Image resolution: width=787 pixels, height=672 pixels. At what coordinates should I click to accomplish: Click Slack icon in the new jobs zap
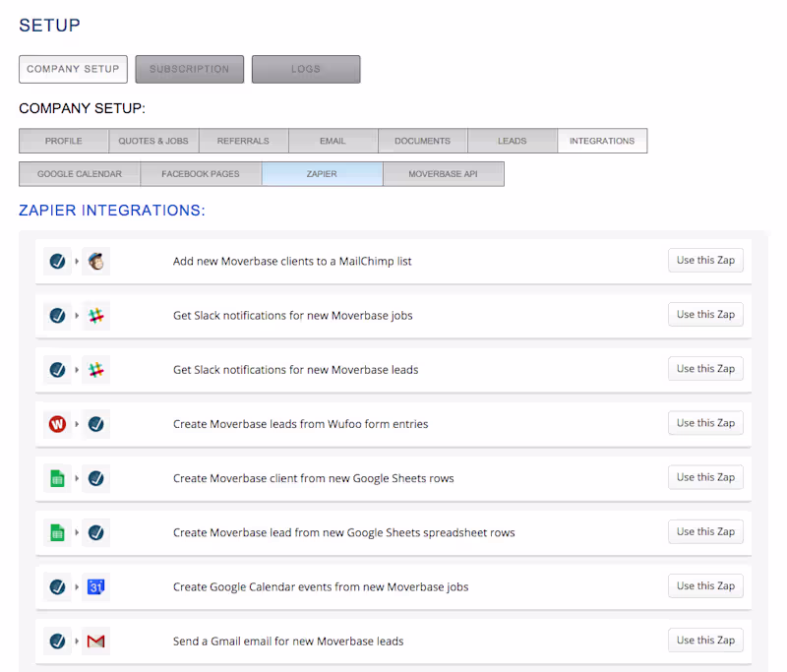coord(95,316)
